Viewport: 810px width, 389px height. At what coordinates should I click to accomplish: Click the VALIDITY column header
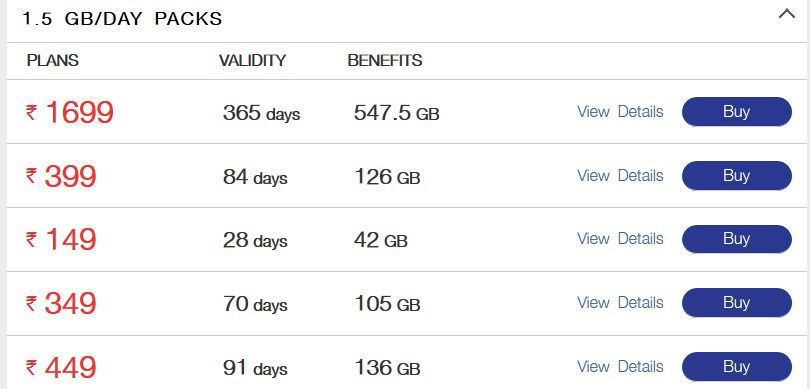pyautogui.click(x=252, y=60)
